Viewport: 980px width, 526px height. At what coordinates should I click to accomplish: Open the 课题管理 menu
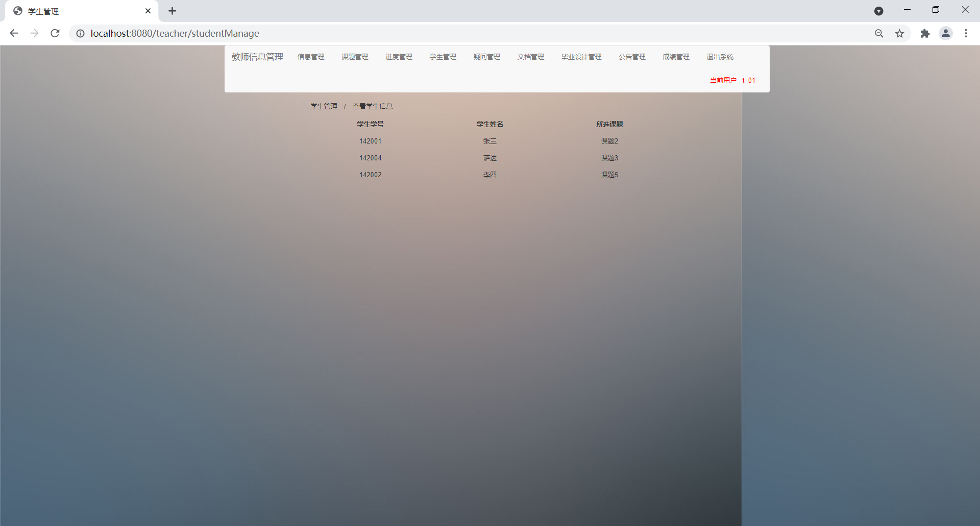355,57
